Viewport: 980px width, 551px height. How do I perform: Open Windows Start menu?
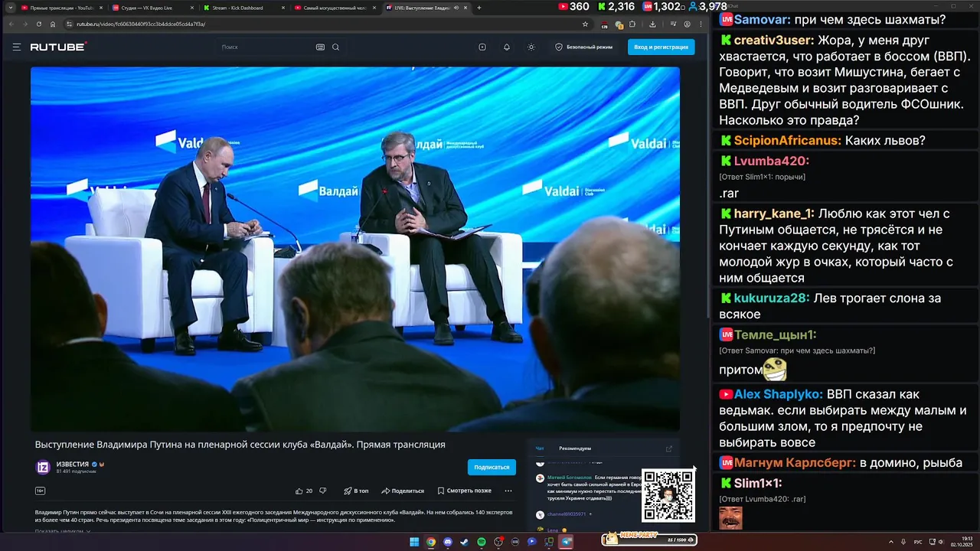414,542
